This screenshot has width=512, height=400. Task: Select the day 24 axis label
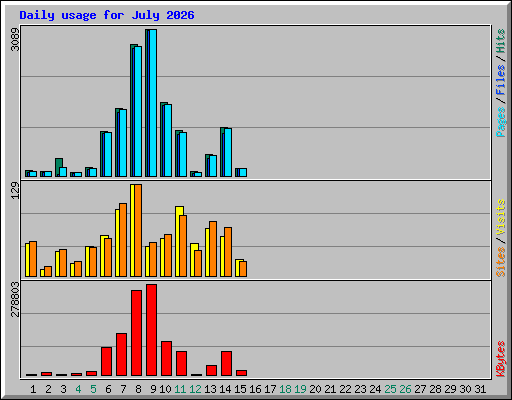(375, 389)
